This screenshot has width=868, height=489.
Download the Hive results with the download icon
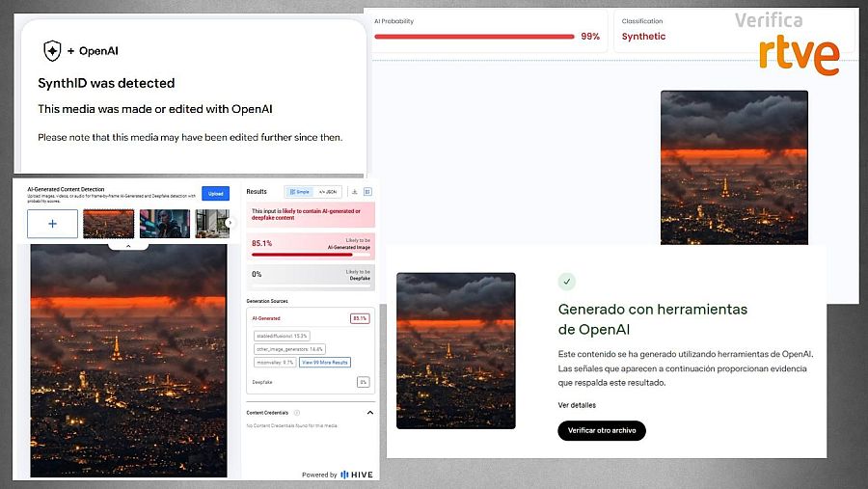tap(354, 192)
